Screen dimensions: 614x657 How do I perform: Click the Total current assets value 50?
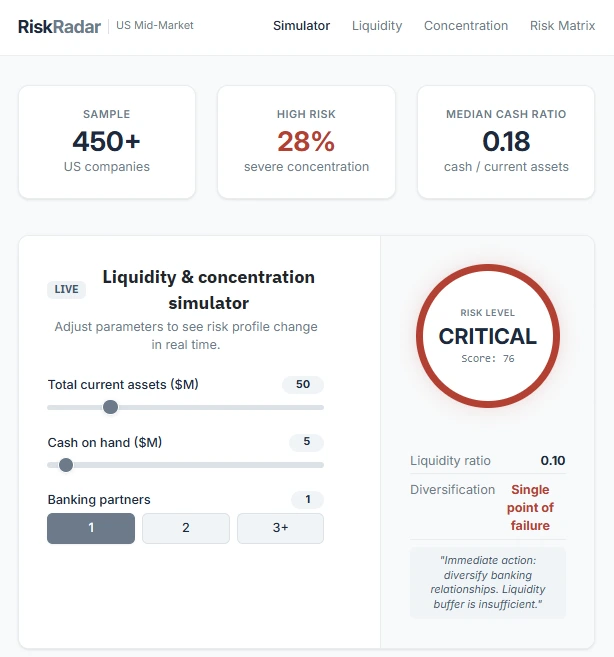[303, 384]
